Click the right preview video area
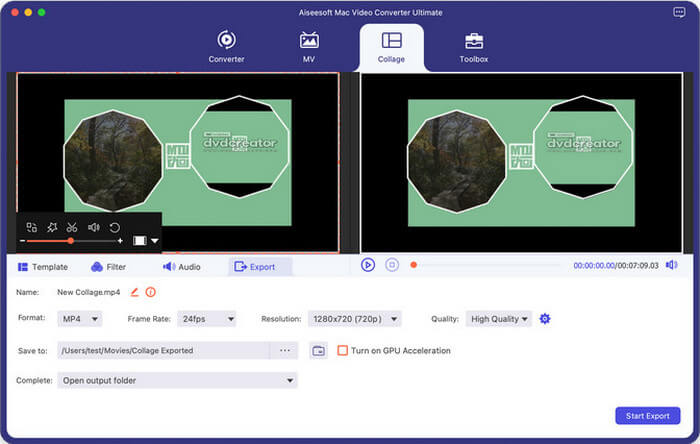The image size is (700, 444). click(x=521, y=163)
